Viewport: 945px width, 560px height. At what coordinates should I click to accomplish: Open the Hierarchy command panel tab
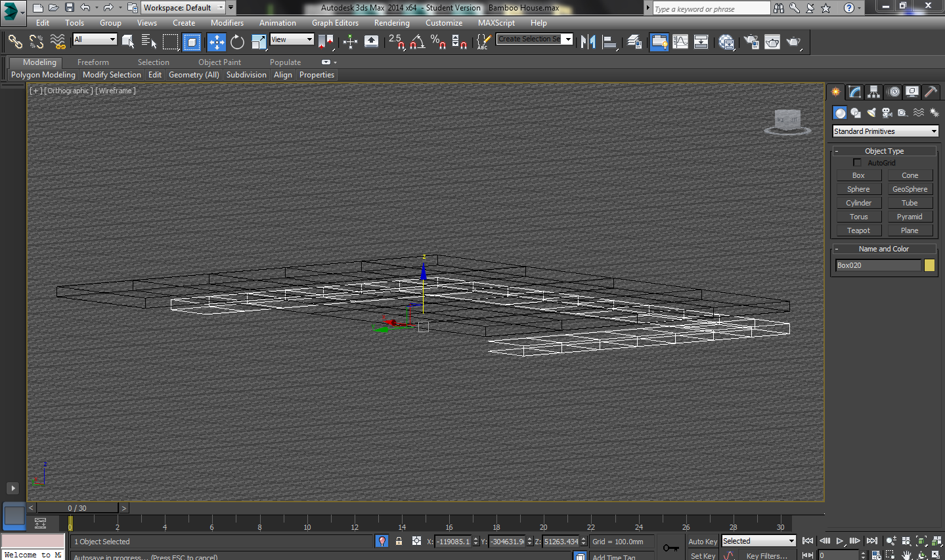(x=873, y=92)
